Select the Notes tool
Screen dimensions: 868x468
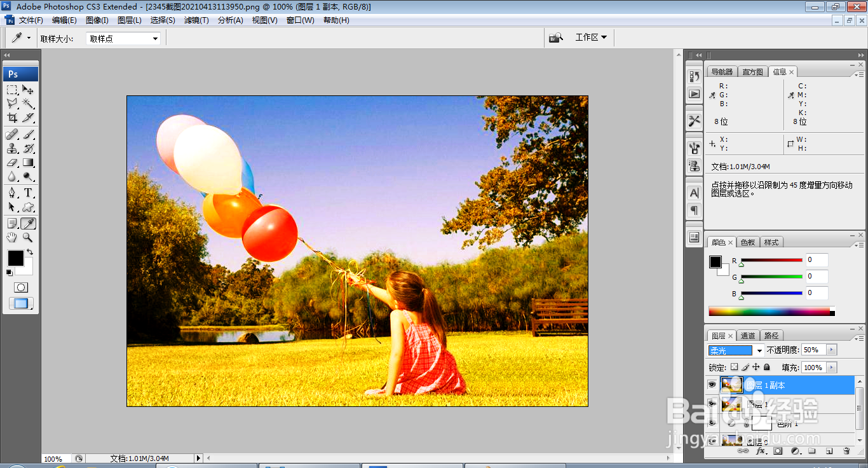(x=13, y=223)
